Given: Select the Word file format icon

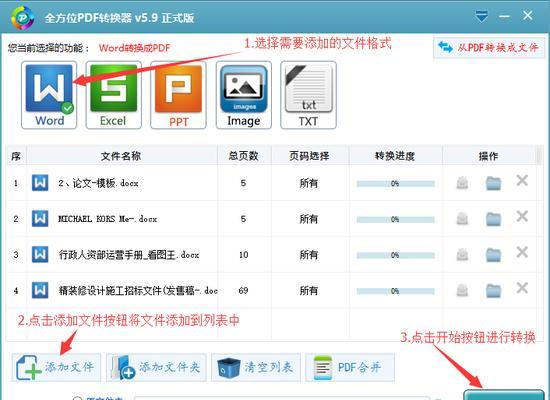Looking at the screenshot, I should tap(49, 95).
